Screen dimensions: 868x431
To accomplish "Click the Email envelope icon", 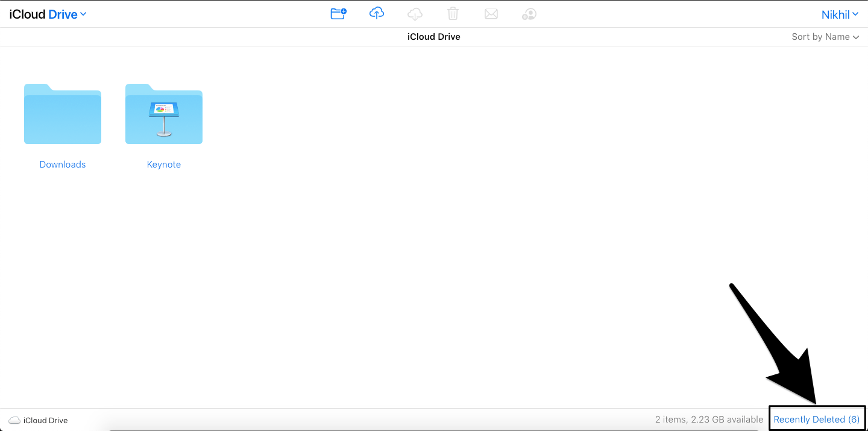I will point(491,14).
